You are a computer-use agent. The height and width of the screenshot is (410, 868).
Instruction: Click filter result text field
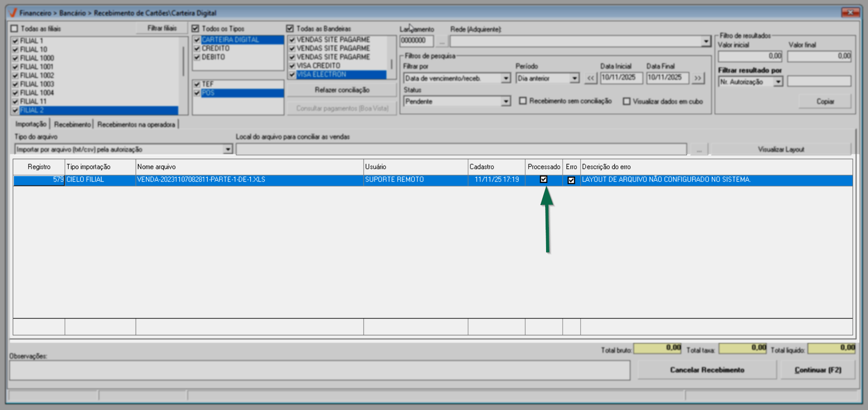[x=819, y=82]
